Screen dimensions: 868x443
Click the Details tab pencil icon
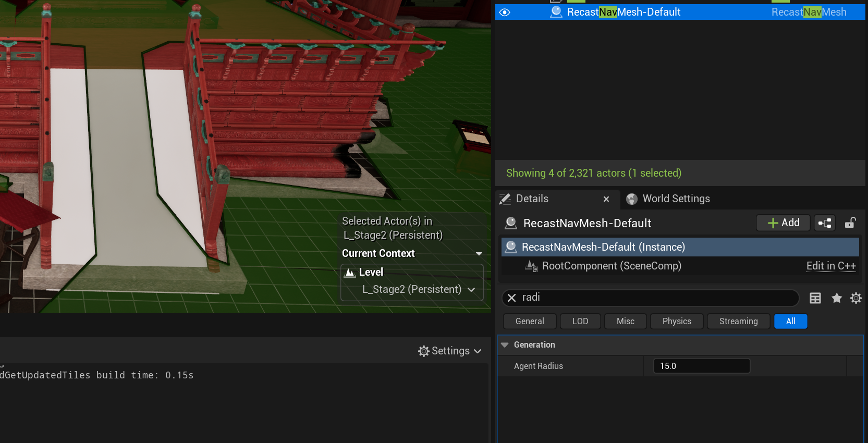tap(505, 199)
